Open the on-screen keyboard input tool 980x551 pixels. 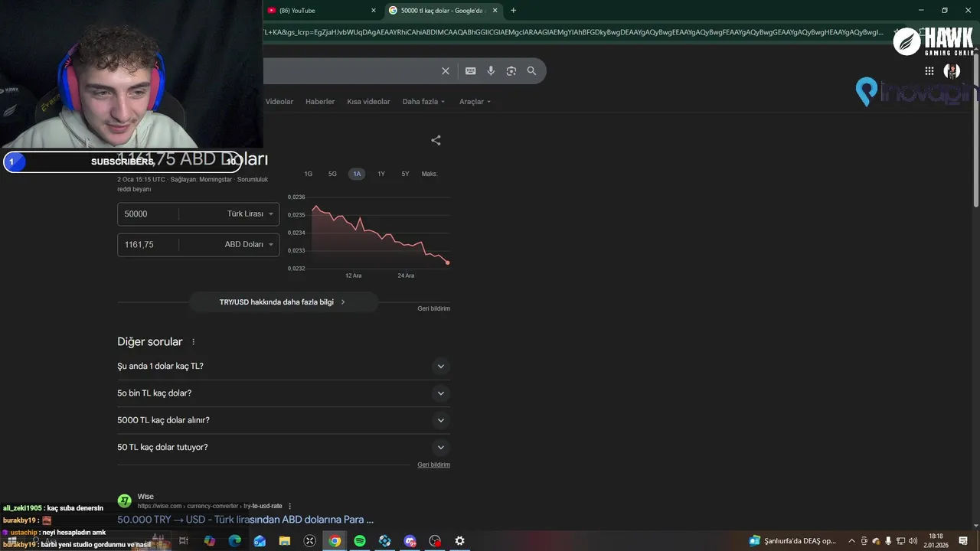click(471, 71)
